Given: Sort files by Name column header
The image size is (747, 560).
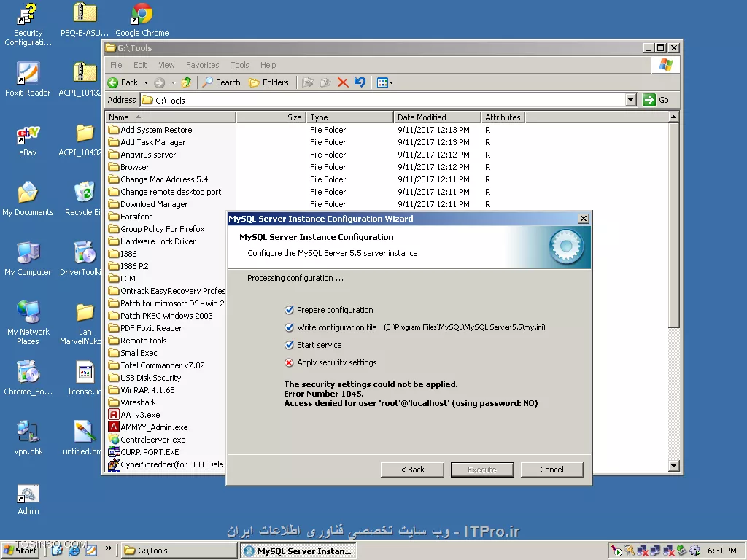Looking at the screenshot, I should click(x=171, y=117).
